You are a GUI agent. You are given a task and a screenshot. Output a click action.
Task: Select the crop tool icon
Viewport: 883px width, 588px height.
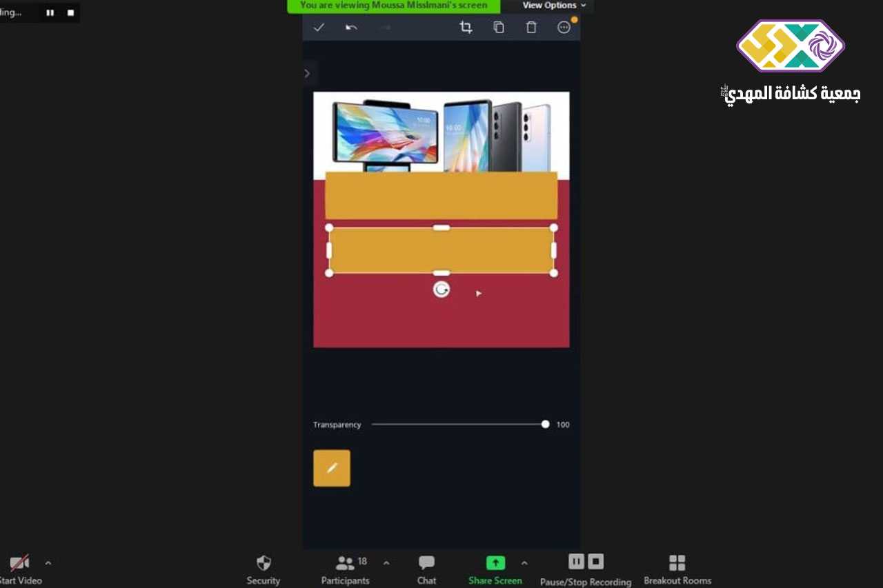tap(466, 28)
